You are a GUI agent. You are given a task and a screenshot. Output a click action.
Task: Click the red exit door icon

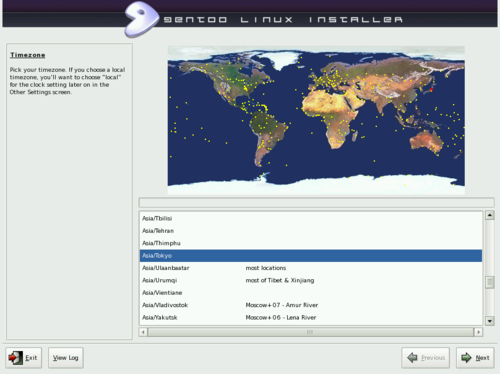click(x=15, y=358)
